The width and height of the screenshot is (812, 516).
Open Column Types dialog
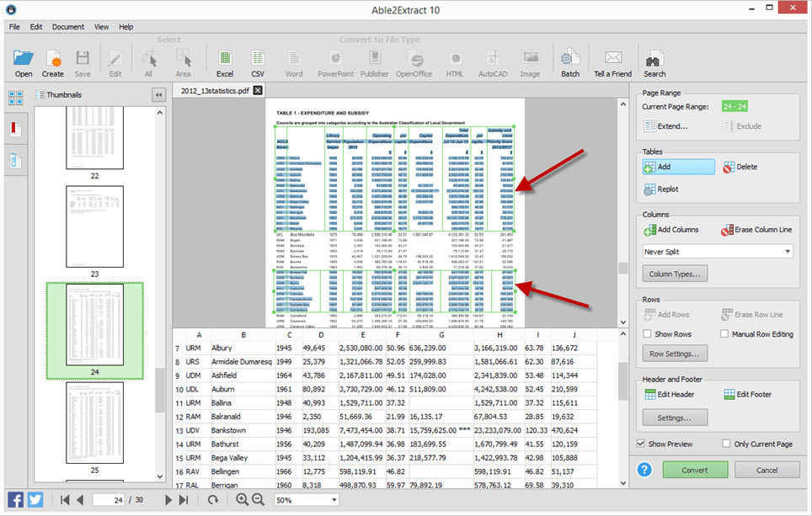point(675,274)
